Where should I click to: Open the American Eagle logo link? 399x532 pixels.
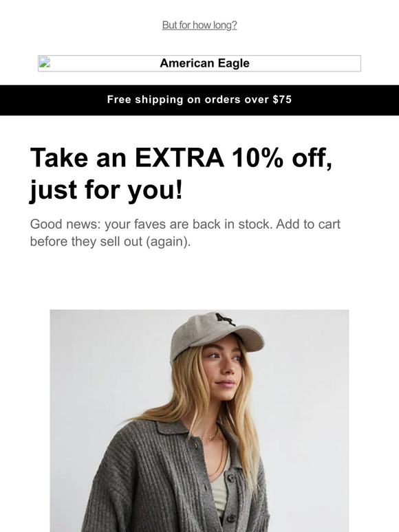tap(199, 63)
